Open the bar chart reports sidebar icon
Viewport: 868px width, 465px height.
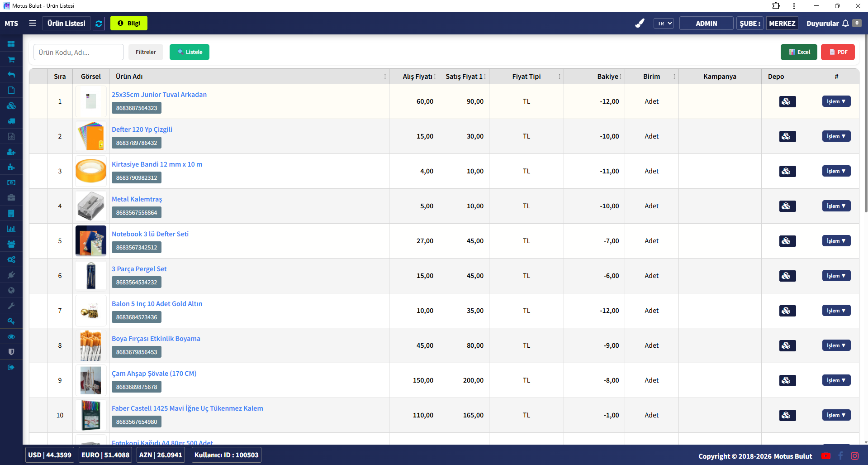click(11, 229)
